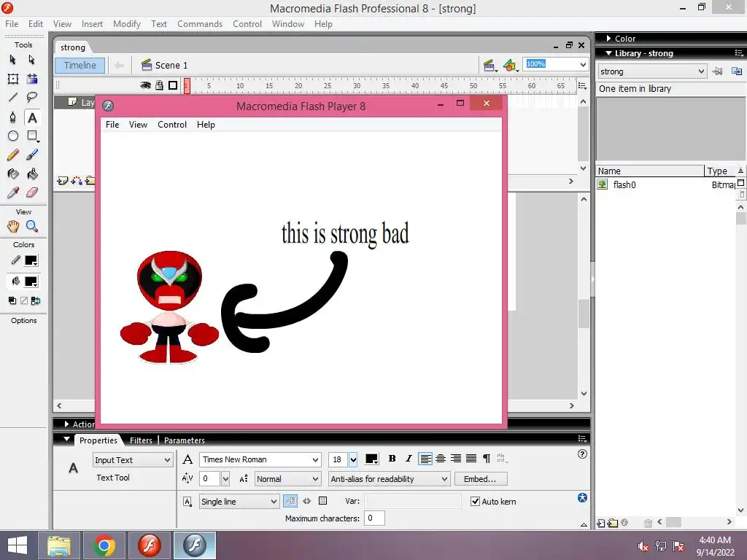This screenshot has height=560, width=747.
Task: Select the Paint Bucket tool
Action: [32, 174]
